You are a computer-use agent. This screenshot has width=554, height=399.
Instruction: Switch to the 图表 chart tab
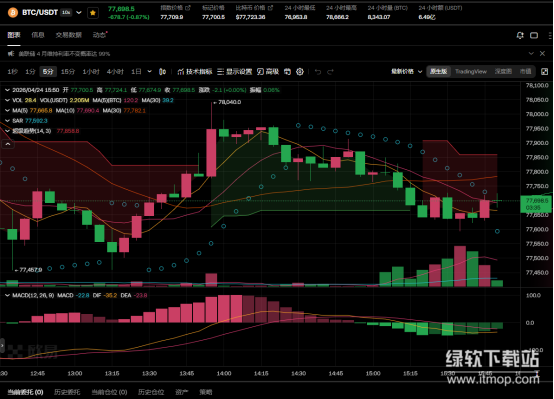tap(14, 35)
